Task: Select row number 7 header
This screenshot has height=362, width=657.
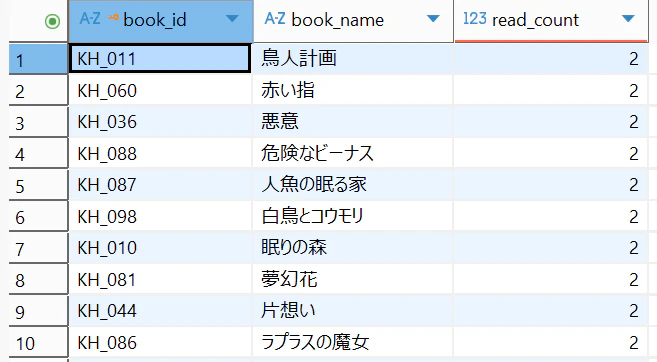Action: click(x=38, y=248)
